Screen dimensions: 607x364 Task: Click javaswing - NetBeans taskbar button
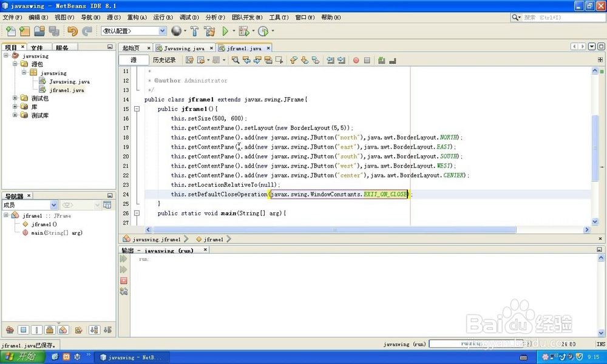tap(132, 357)
